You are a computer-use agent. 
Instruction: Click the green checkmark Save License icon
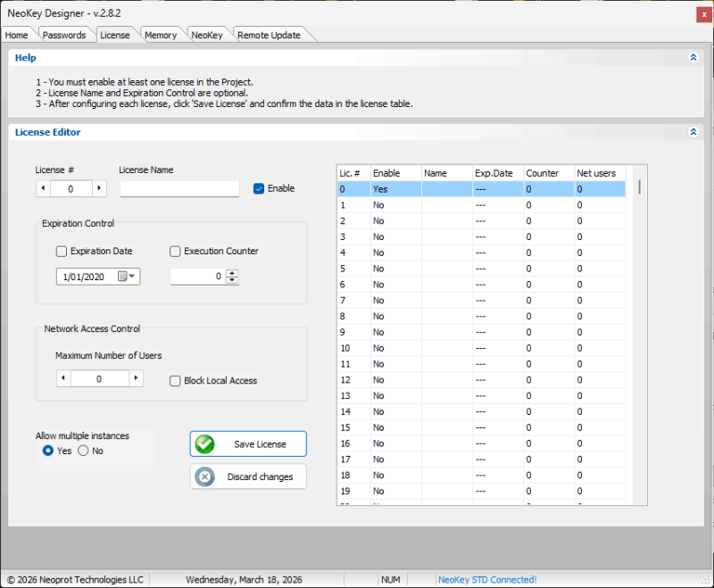(205, 444)
